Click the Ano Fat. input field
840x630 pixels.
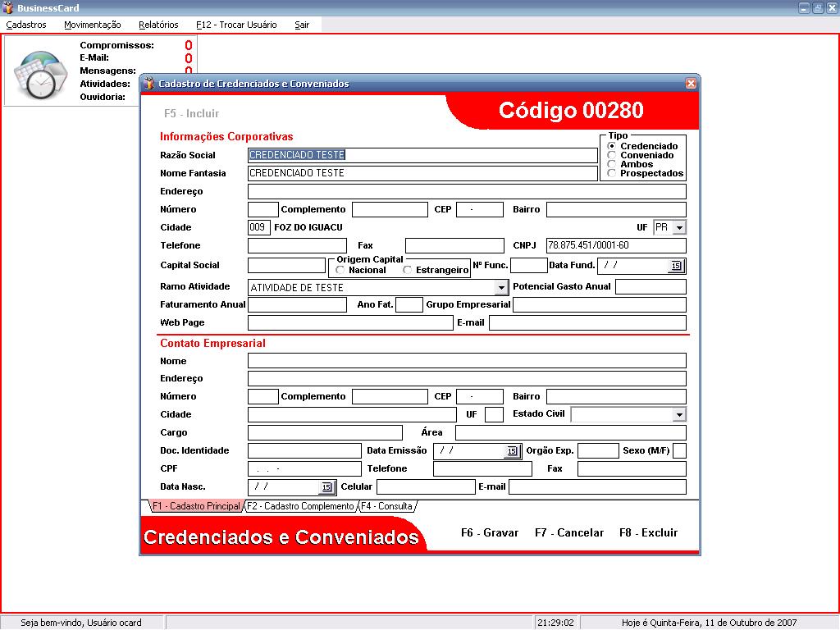409,305
